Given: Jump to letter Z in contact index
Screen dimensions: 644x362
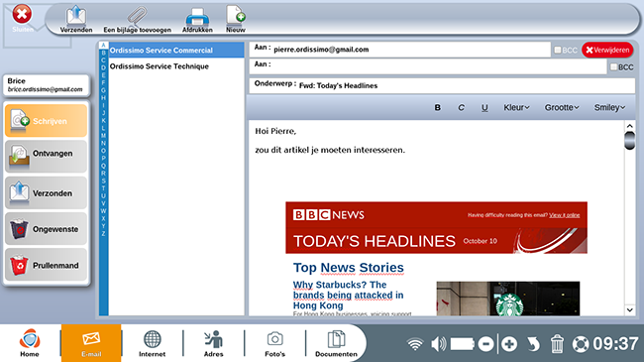Looking at the screenshot, I should (x=103, y=233).
